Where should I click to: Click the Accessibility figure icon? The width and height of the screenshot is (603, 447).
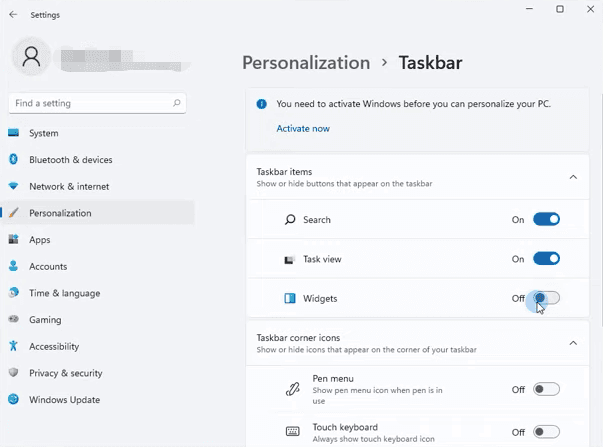pyautogui.click(x=13, y=346)
